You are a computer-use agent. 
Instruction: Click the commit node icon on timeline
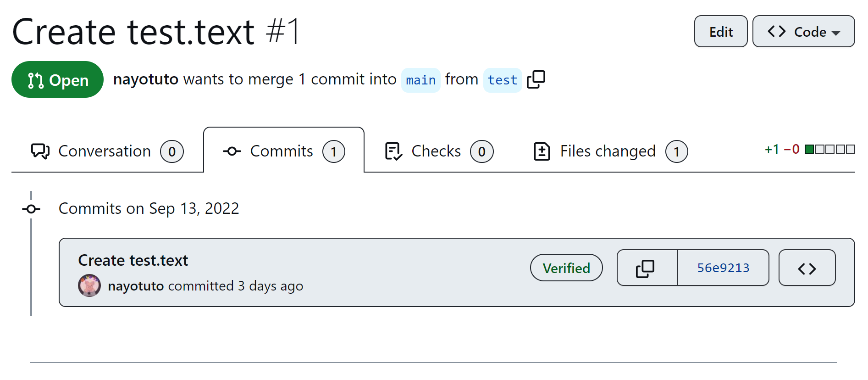tap(31, 209)
